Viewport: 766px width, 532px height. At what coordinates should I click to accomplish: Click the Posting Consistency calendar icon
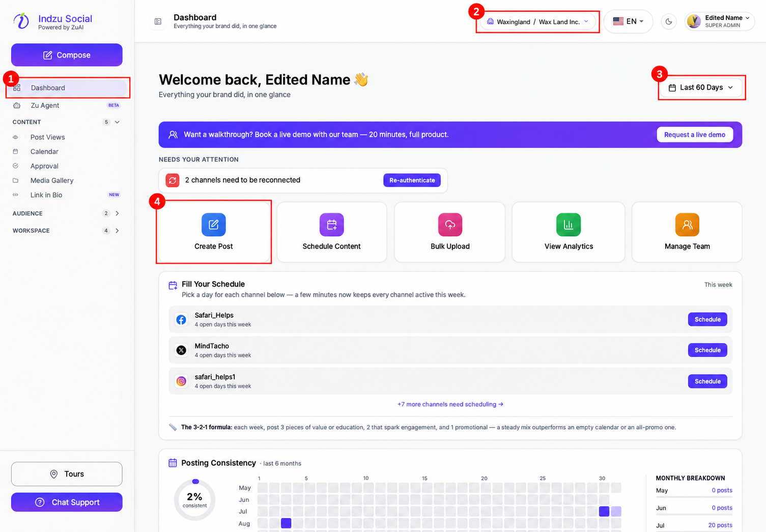tap(173, 463)
